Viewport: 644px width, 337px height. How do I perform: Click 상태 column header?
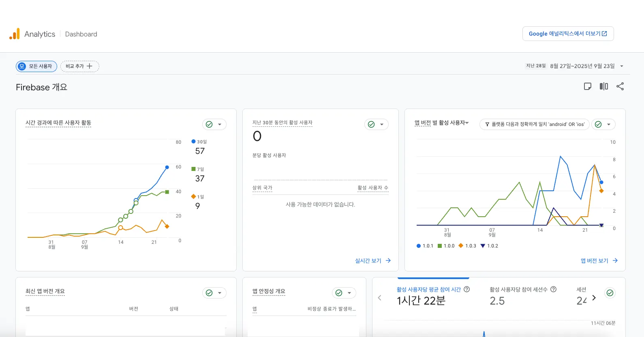(x=174, y=309)
